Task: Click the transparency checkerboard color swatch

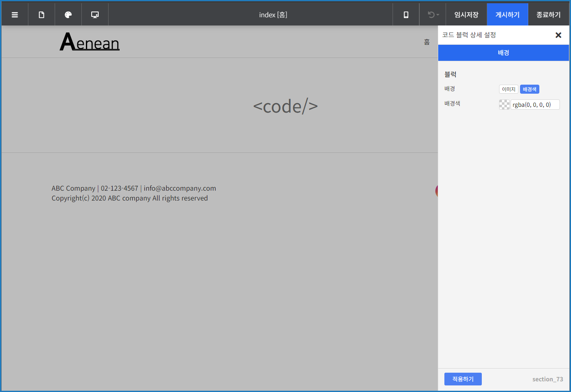Action: coord(504,104)
